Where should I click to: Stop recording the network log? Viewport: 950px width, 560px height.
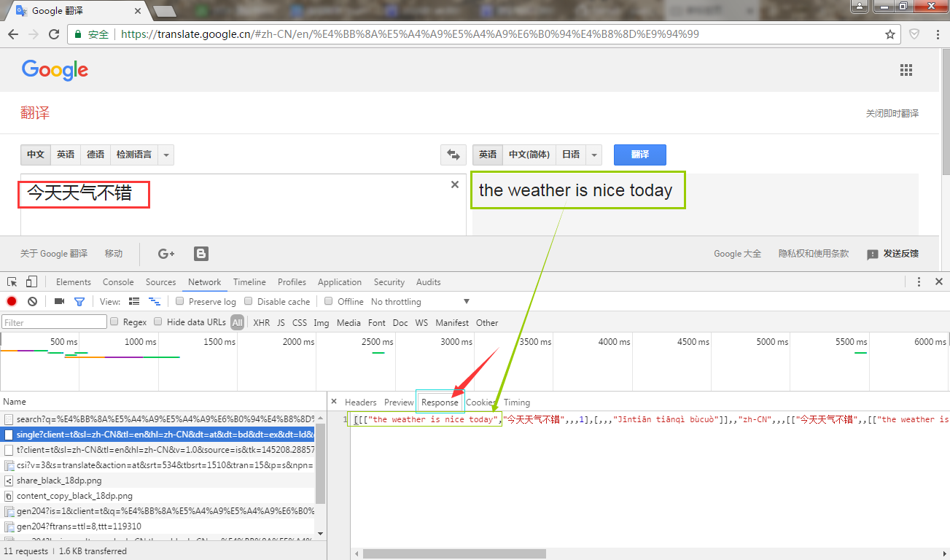pyautogui.click(x=12, y=301)
